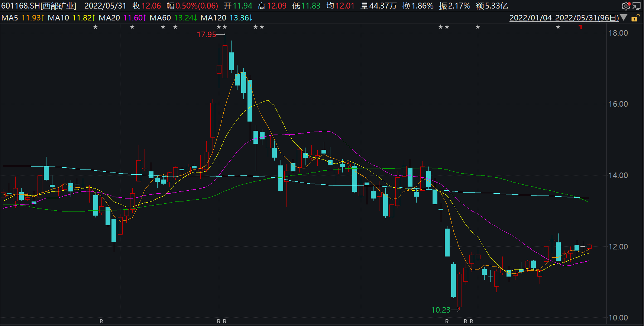The height and width of the screenshot is (326, 644).
Task: Click the leftmost R marker at chart bottom
Action: (x=101, y=321)
